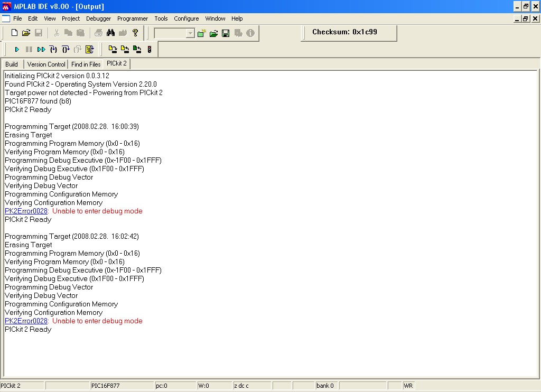Click 'Target power not detected' output line
The height and width of the screenshot is (392, 541).
coord(83,93)
